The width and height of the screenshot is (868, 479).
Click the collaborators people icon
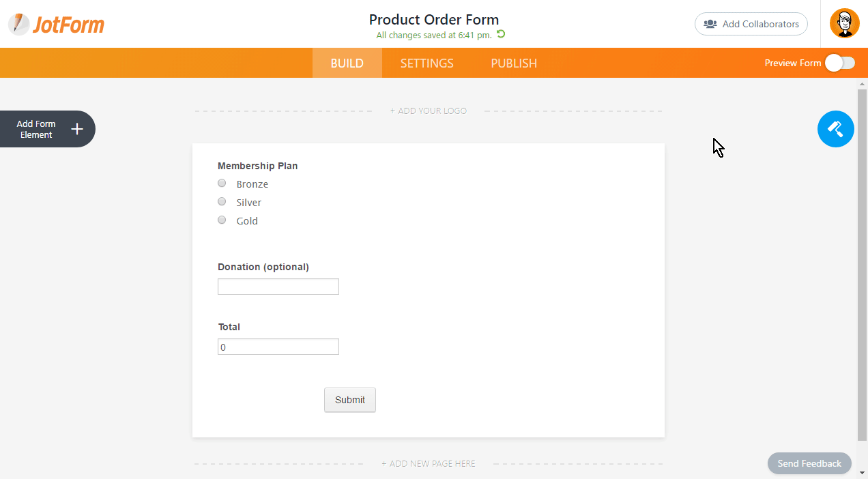pos(710,24)
